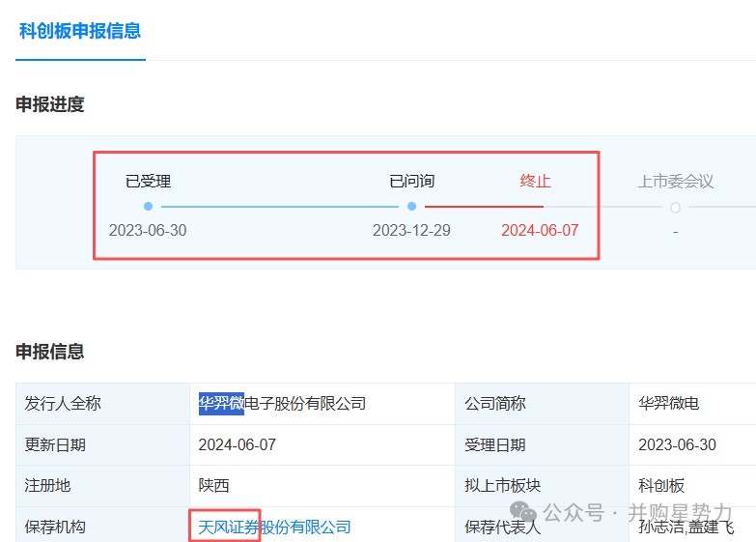Click the 孙志洁,盖建飞 sponsor representatives cell
Screen dimensions: 756x542
point(686,528)
